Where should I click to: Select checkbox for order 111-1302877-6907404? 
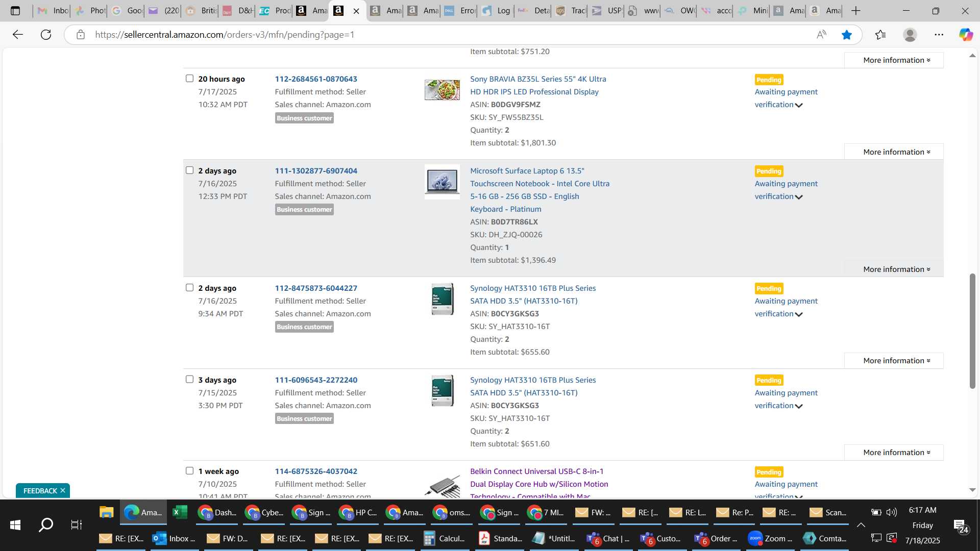[189, 170]
